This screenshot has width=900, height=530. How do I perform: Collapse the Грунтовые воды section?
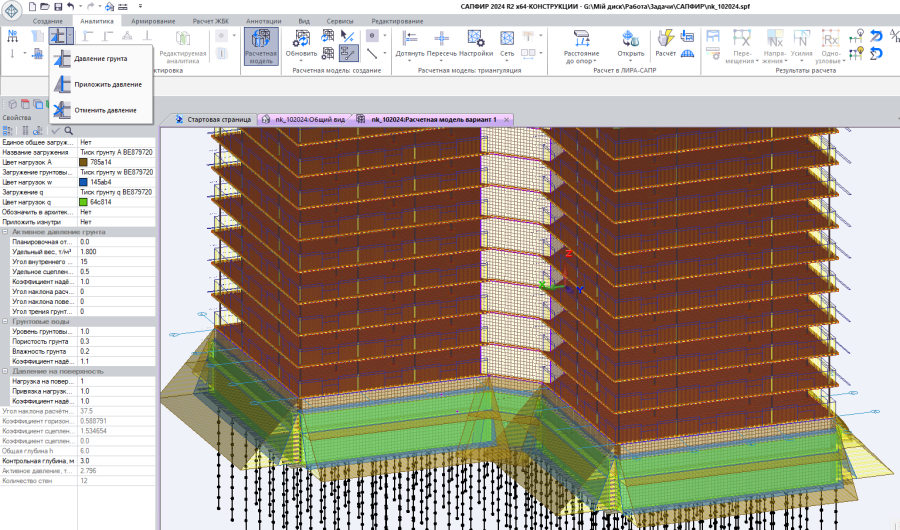(6, 321)
